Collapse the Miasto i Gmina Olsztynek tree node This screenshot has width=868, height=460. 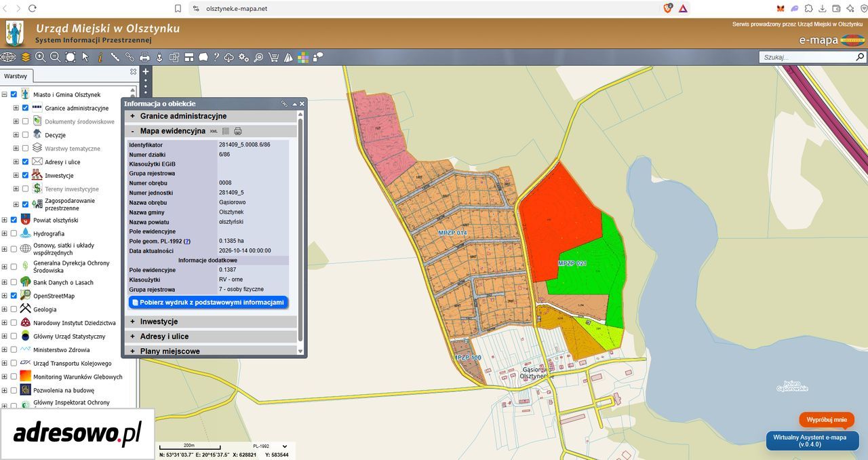click(4, 94)
